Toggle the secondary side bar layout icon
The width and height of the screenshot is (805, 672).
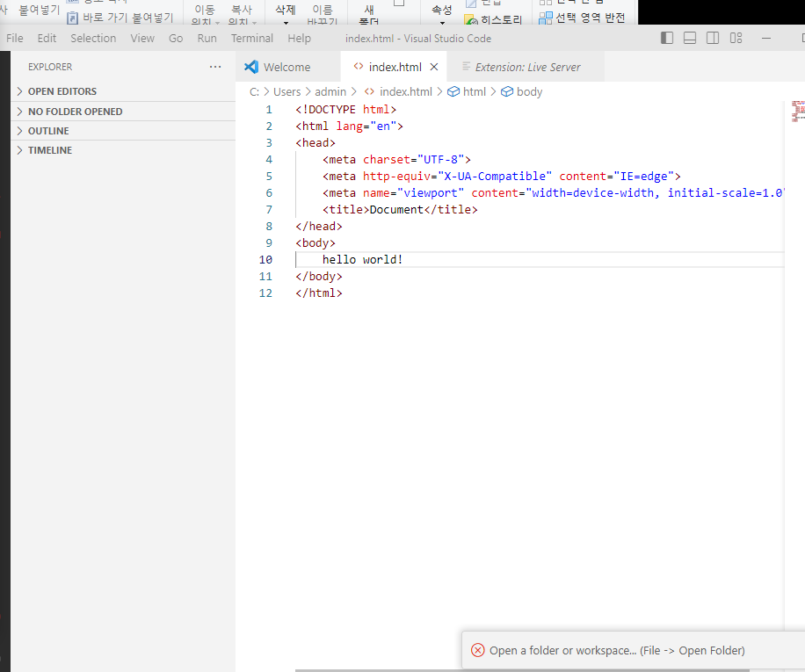(713, 38)
